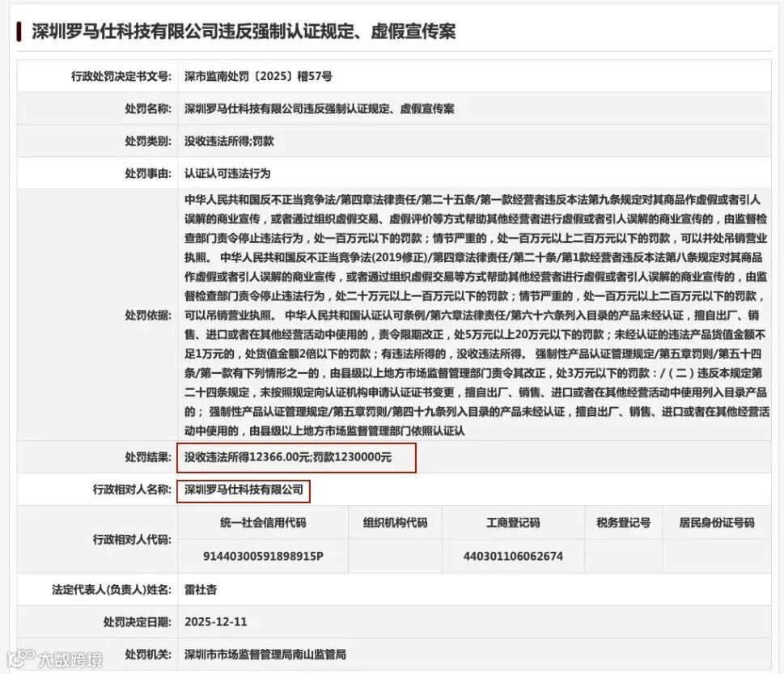This screenshot has width=784, height=674.
Task: Select the party name 深圳罗马仕科技有限公司
Action: coord(244,490)
